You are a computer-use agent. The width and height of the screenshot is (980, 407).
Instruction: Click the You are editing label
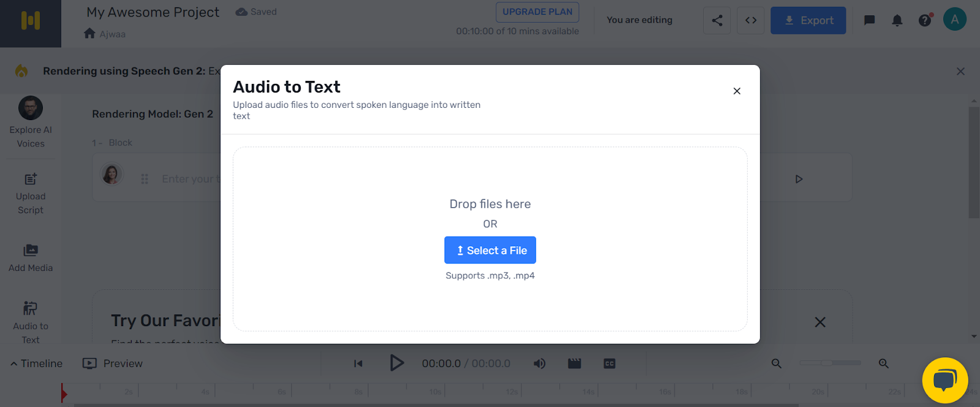pyautogui.click(x=639, y=20)
